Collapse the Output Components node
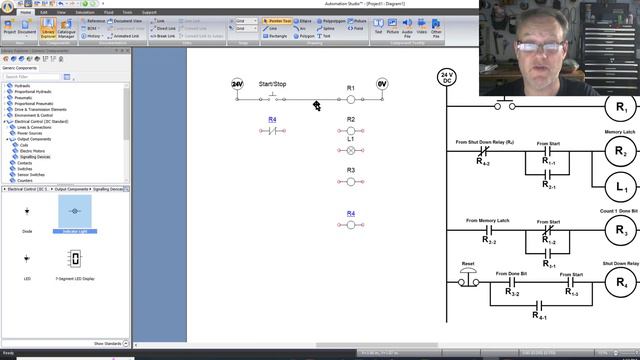640x360 pixels. tap(7, 139)
